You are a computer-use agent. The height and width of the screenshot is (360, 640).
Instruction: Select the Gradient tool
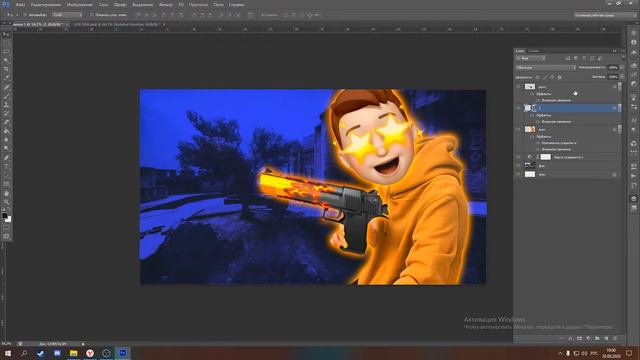(x=6, y=131)
